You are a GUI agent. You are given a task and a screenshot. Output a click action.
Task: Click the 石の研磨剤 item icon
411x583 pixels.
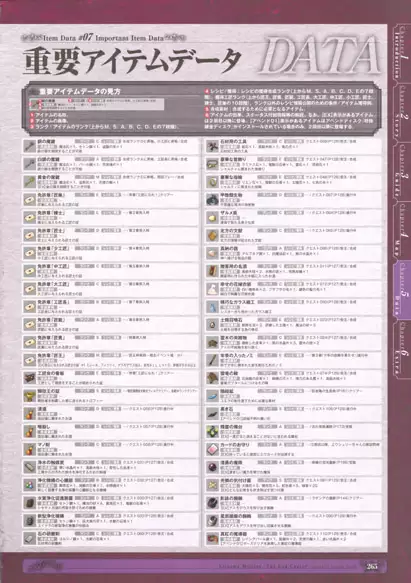pos(30,539)
